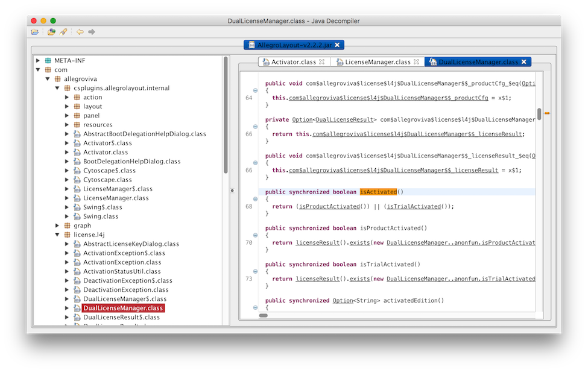Click the Activator$.class file icon

pyautogui.click(x=77, y=143)
